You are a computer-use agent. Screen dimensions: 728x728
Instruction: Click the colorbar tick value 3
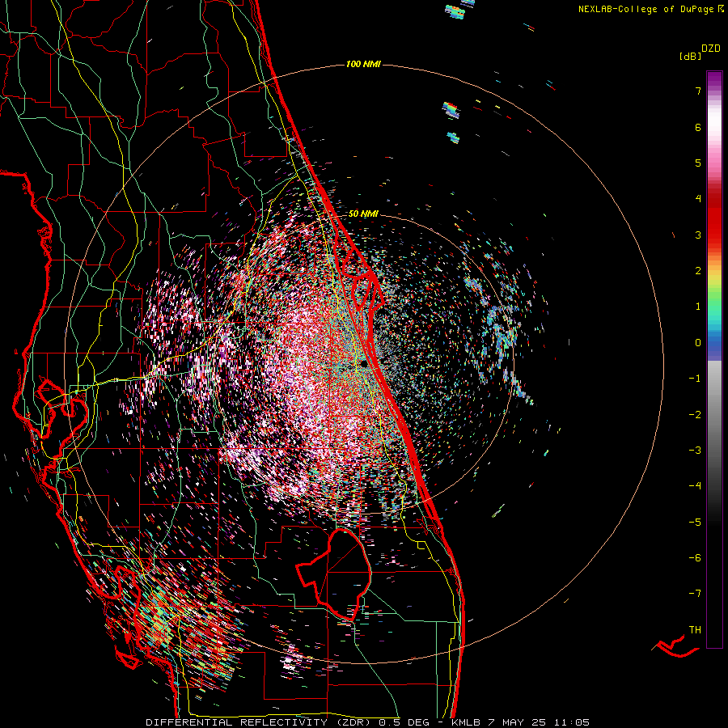coord(698,235)
